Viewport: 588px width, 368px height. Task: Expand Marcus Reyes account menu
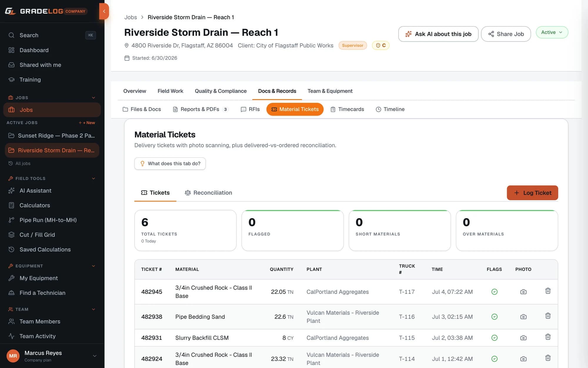coord(95,356)
